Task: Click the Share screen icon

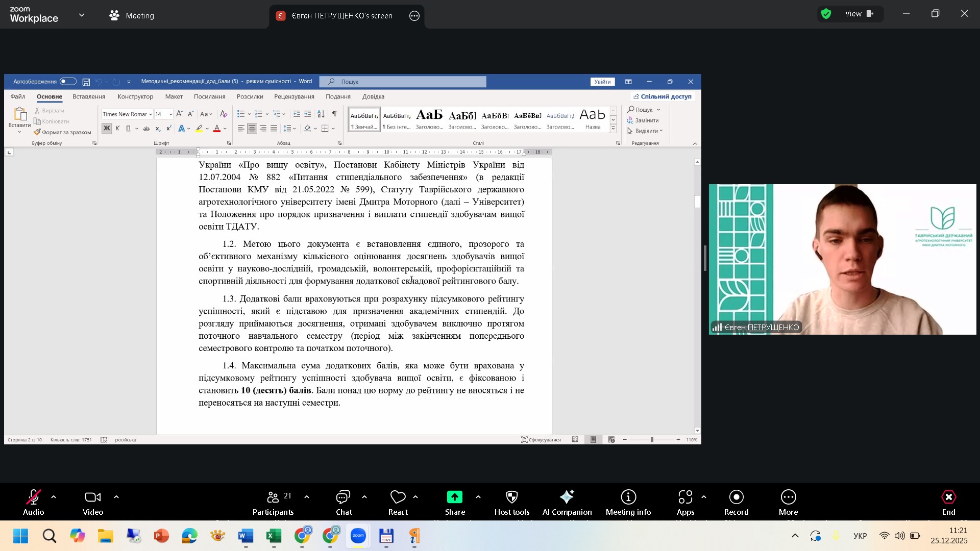Action: (x=454, y=497)
